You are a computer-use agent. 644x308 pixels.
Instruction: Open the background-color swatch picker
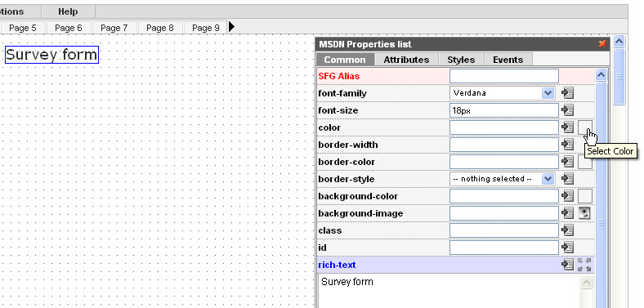(x=585, y=196)
